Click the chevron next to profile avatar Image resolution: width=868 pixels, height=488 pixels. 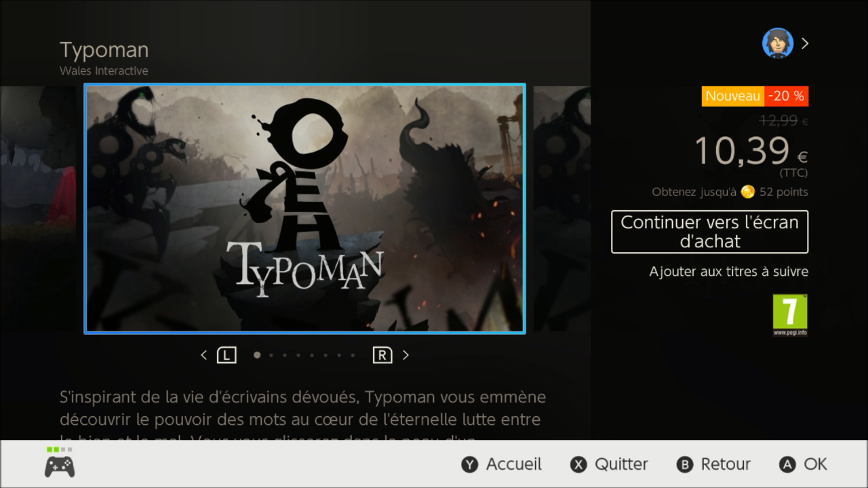805,43
